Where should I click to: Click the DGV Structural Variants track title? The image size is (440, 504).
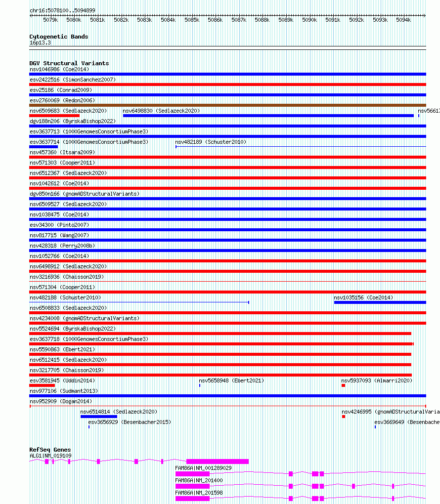(69, 63)
